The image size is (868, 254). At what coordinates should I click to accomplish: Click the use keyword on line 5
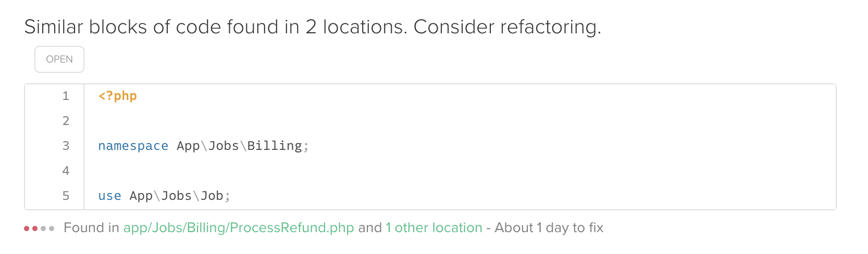point(109,196)
